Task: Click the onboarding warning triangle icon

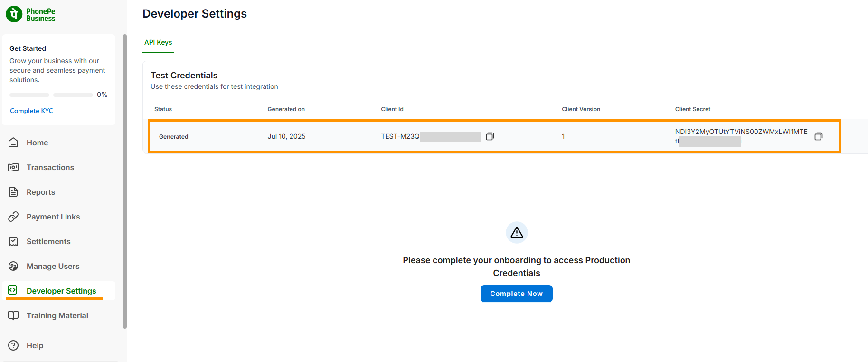Action: (517, 232)
